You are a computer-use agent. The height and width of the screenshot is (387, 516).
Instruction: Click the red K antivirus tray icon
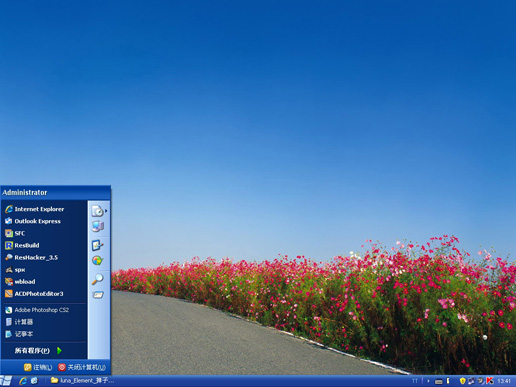click(x=490, y=381)
